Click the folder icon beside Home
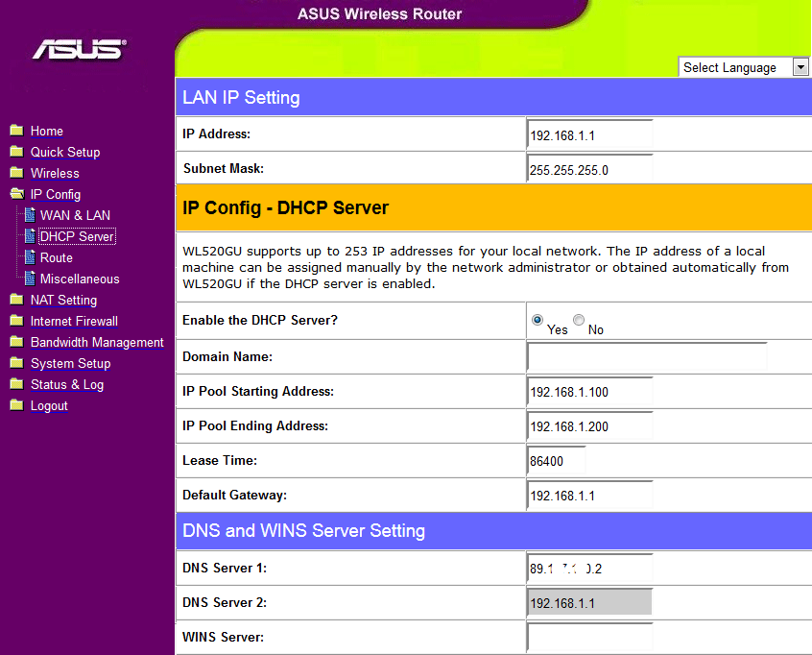 tap(16, 130)
